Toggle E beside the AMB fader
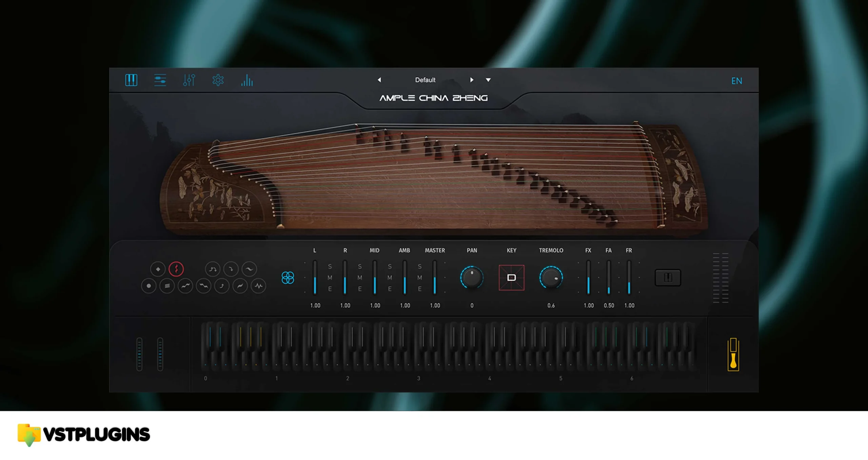 420,289
